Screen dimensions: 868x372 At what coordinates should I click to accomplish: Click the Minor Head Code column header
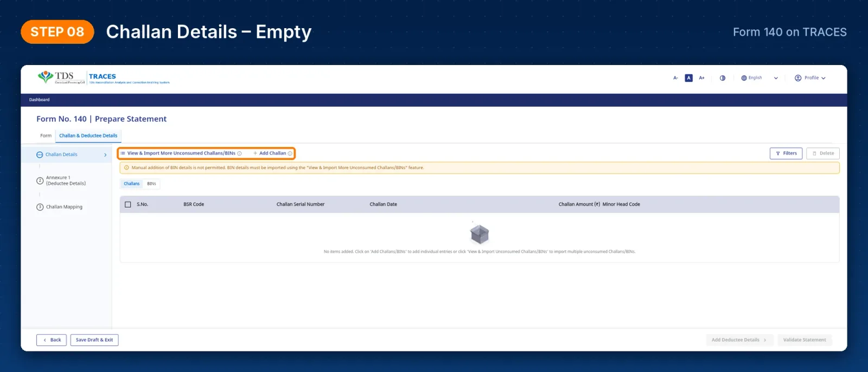click(x=621, y=204)
